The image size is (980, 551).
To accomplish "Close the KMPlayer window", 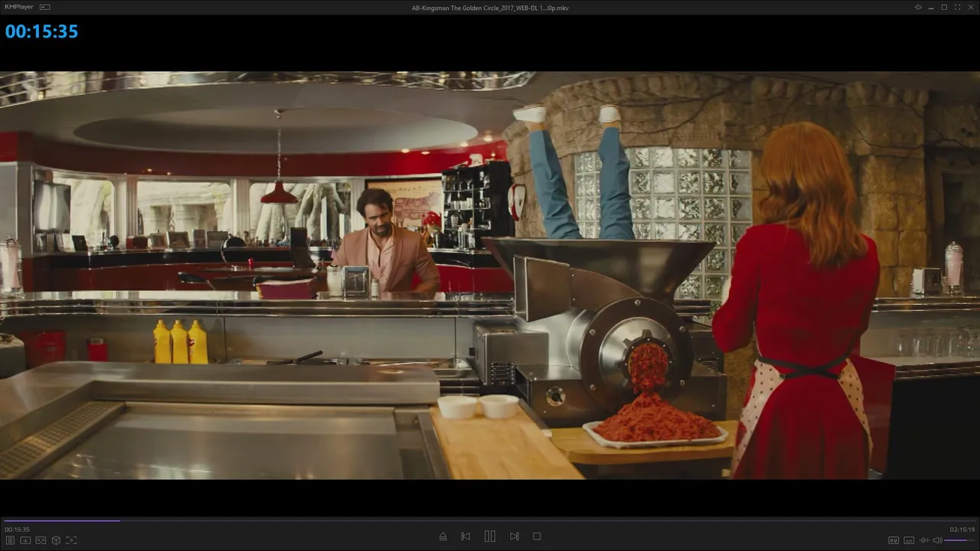I will click(971, 8).
